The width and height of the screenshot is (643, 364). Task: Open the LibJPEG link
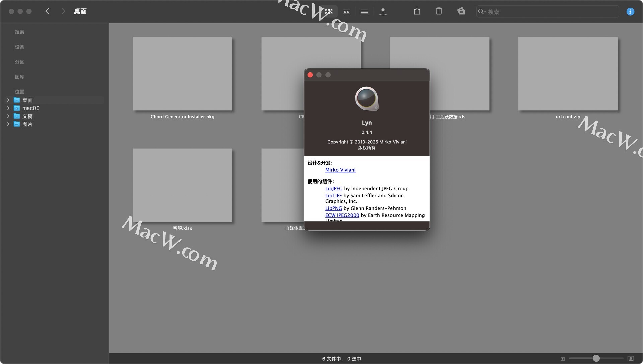[334, 188]
